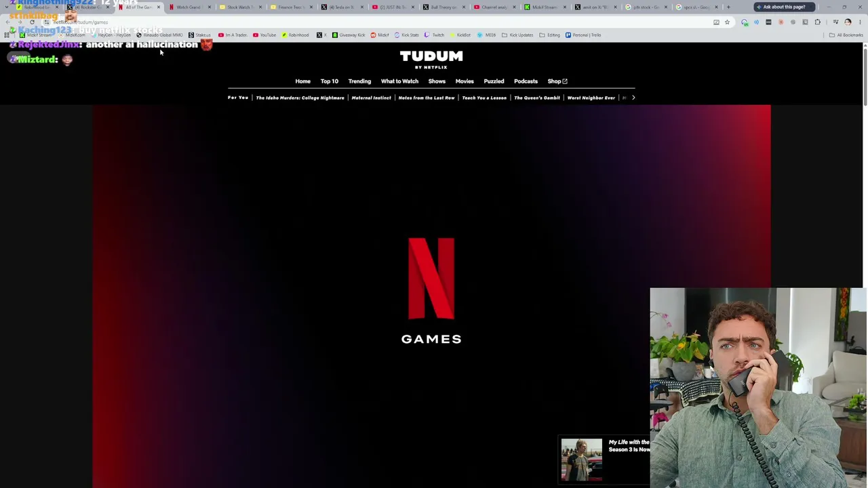Expand the Kick Updates bookmark folder
This screenshot has width=868, height=488.
(517, 35)
